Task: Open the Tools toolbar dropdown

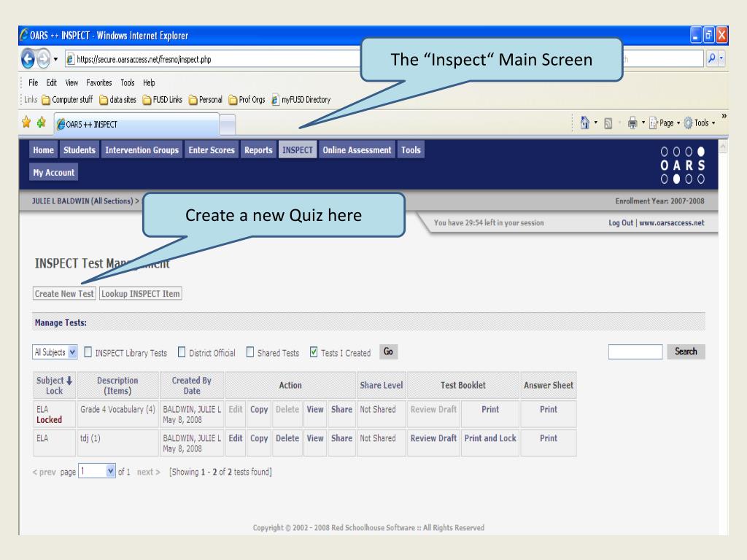Action: (x=700, y=122)
